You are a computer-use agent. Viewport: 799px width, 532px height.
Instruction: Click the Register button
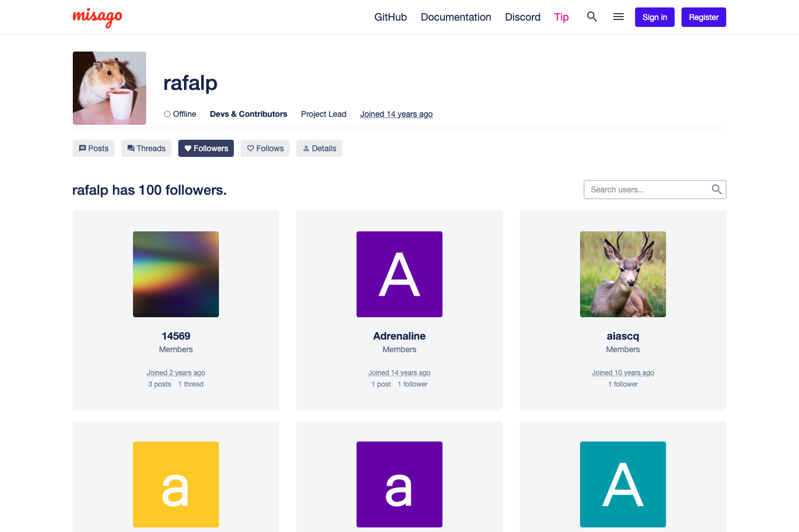704,17
